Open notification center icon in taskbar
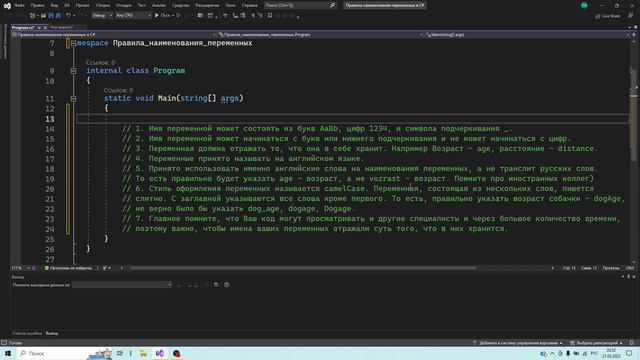The width and height of the screenshot is (640, 360). coord(629,353)
